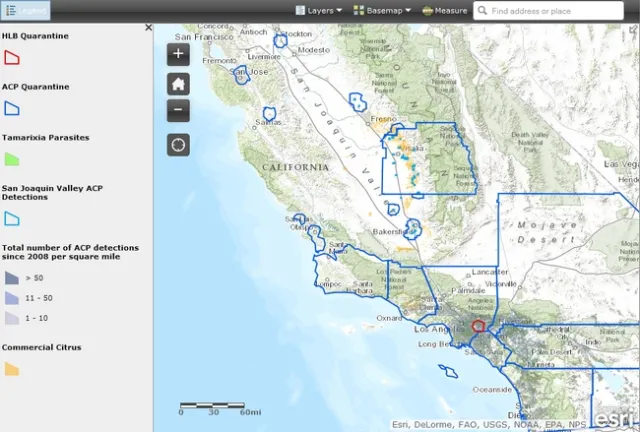Return to the default map extent (home)

click(178, 83)
